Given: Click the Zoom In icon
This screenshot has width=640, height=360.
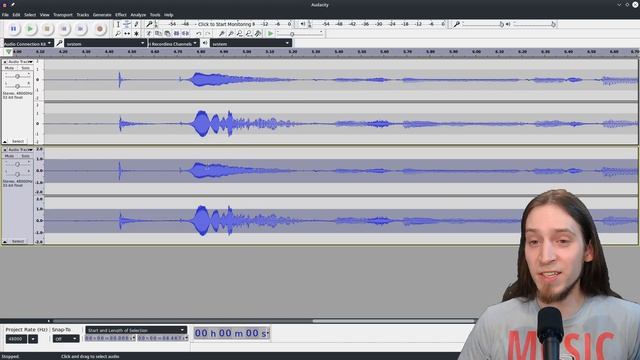Looking at the screenshot, I should 222,33.
